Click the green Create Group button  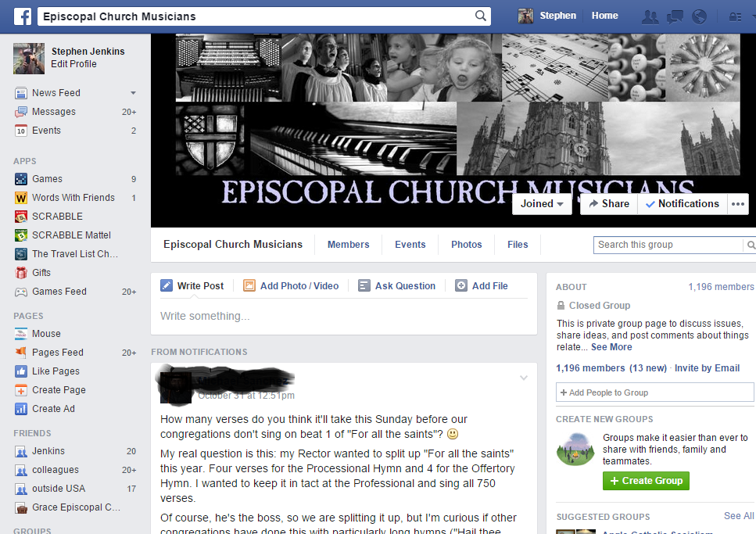(x=646, y=481)
